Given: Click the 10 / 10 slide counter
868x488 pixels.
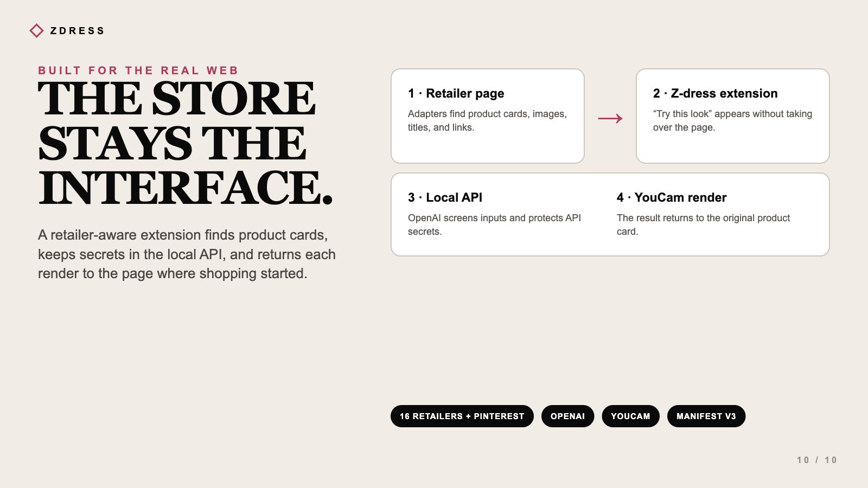Looking at the screenshot, I should click(817, 460).
